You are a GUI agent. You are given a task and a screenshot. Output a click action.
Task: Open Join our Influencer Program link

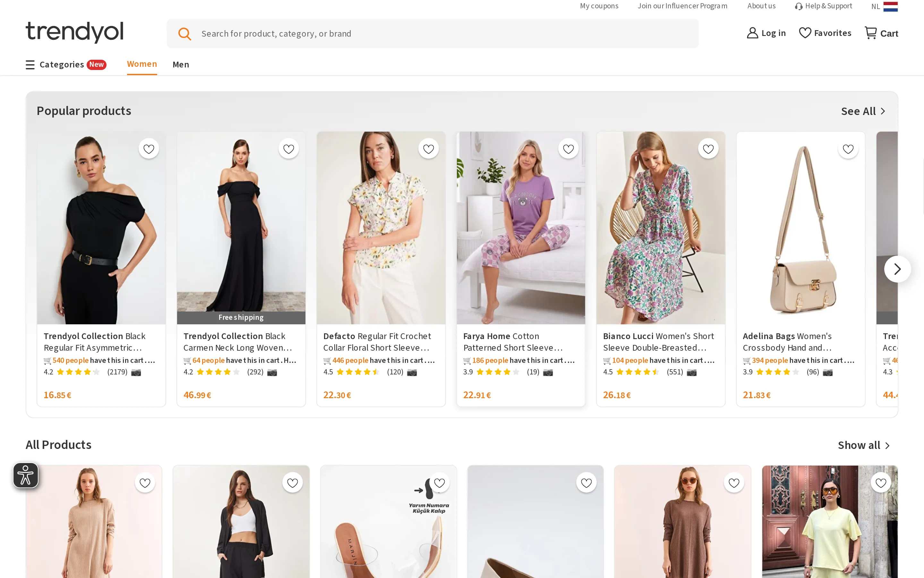pos(682,6)
